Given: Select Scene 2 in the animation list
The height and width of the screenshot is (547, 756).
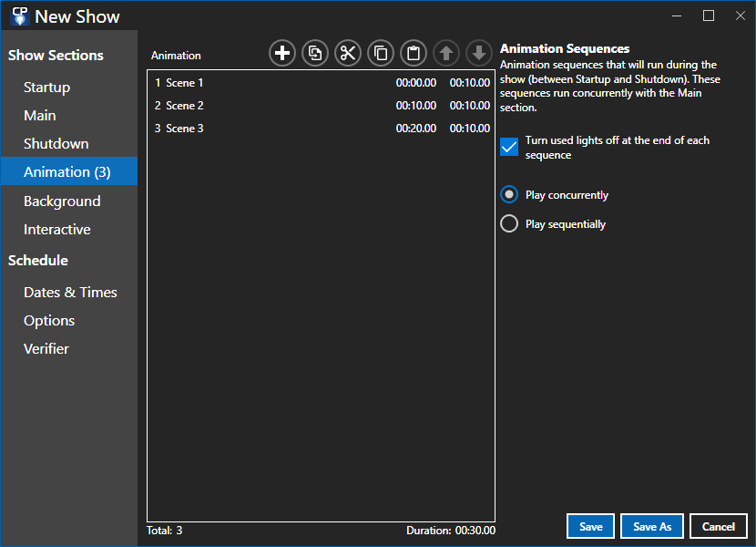Looking at the screenshot, I should pos(322,105).
